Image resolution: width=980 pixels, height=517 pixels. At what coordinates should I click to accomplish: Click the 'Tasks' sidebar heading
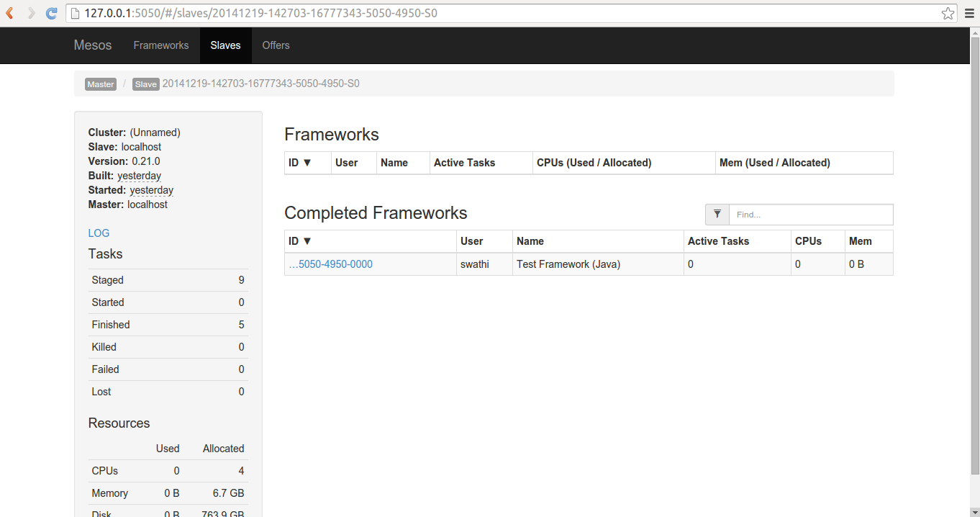click(106, 254)
